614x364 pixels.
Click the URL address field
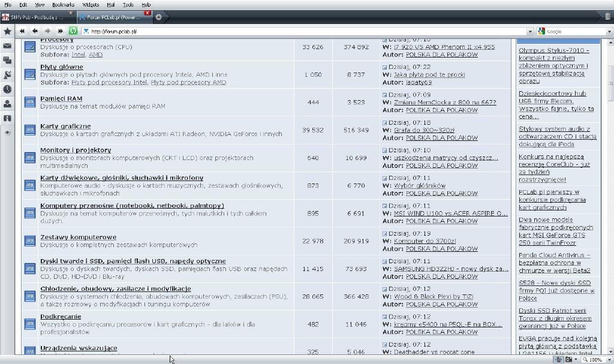click(300, 31)
